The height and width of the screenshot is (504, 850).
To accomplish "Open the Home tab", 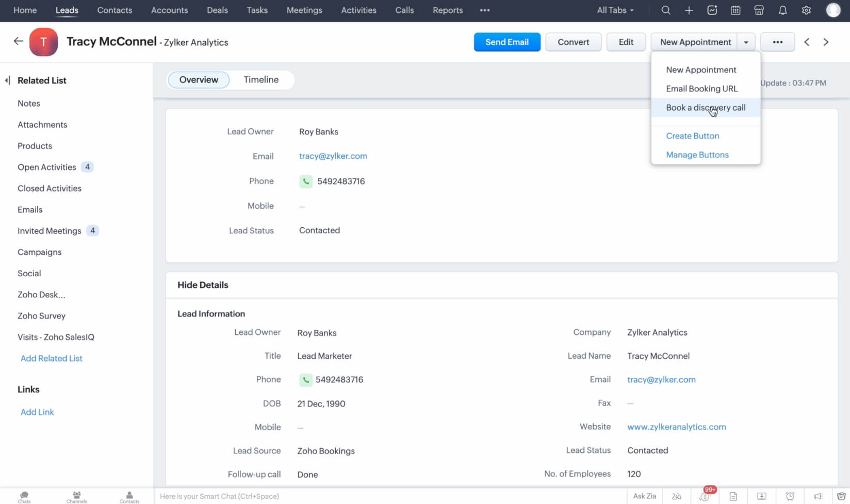I will click(25, 10).
